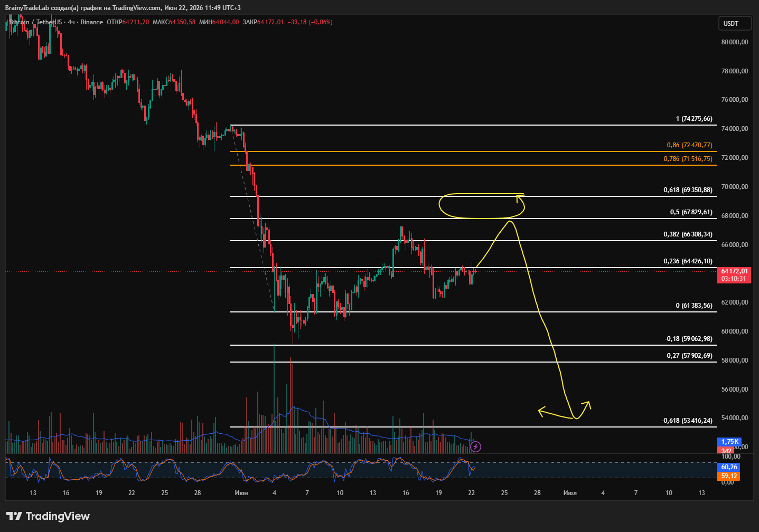Select the orange 0,786 (71 516,75) Fibonacci level
This screenshot has height=532, width=759.
(688, 159)
